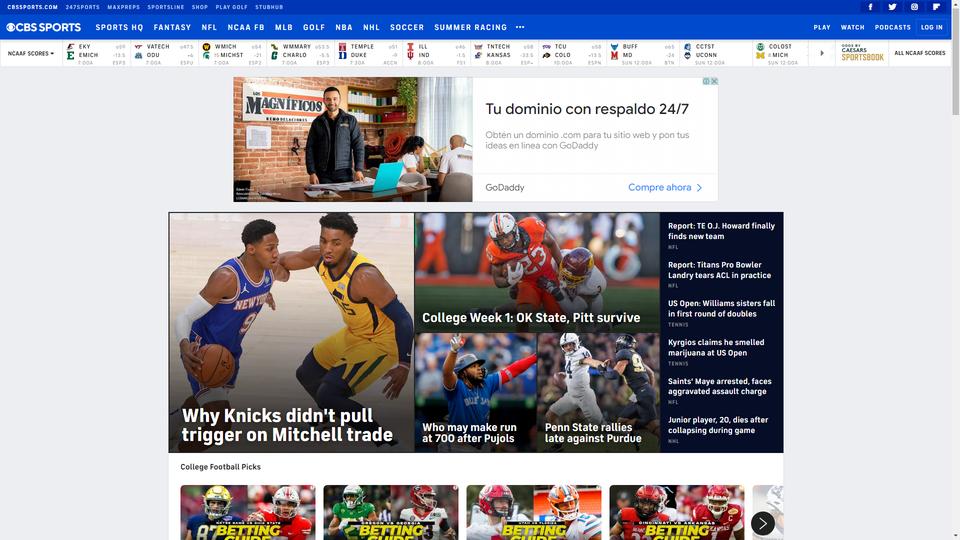Open the COLOST vs MICH game score
This screenshot has height=540, width=960.
pyautogui.click(x=781, y=54)
